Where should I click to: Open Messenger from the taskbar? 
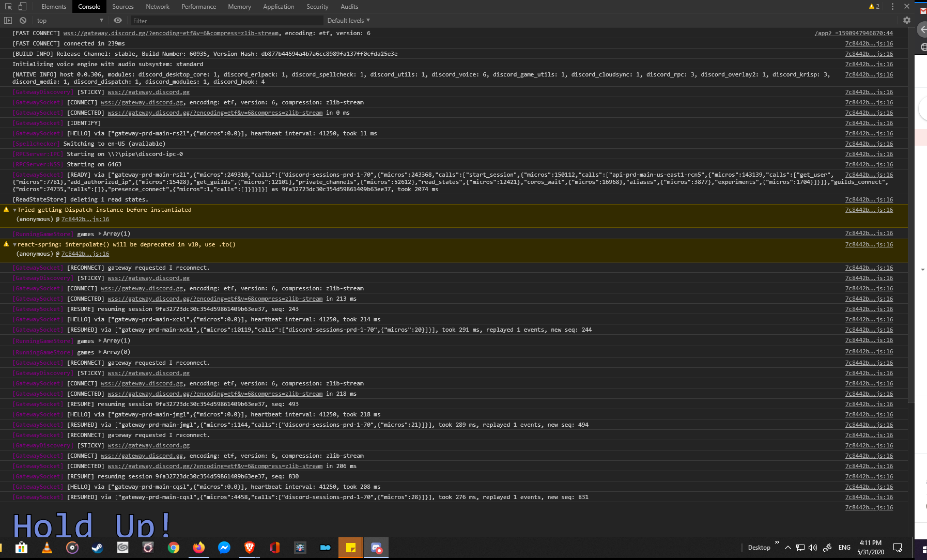click(x=224, y=548)
